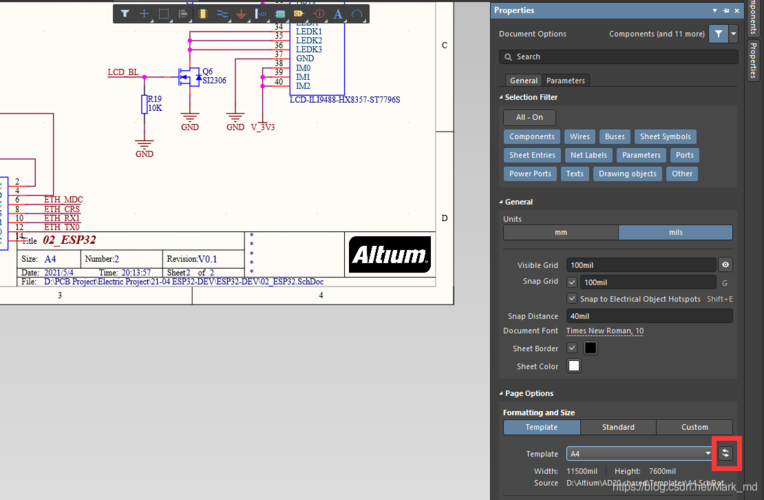Click the Properties panel filter funnel button

tap(718, 34)
